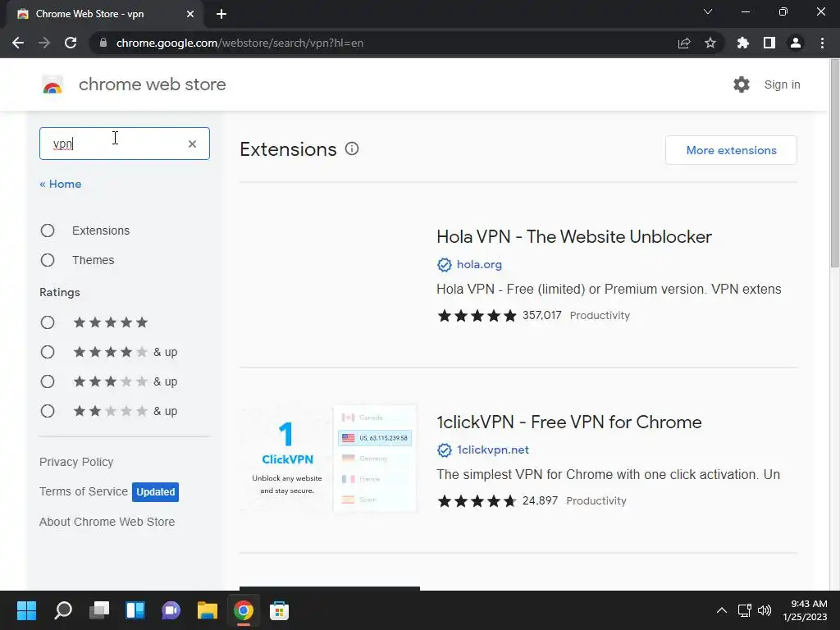
Task: Click Hola VPN Productivity category label
Action: (600, 316)
